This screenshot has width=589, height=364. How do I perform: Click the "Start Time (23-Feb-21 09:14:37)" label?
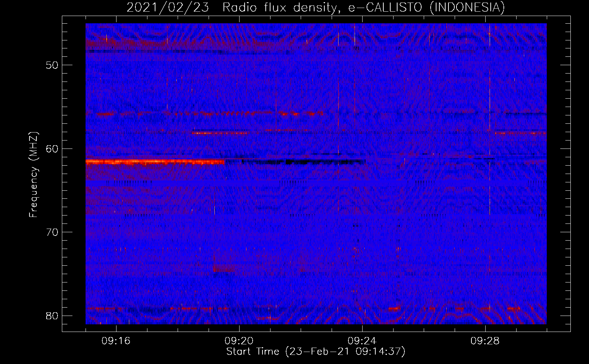tap(316, 352)
